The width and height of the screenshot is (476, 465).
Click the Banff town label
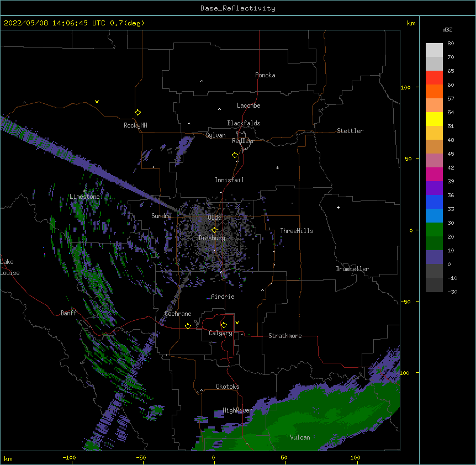tap(68, 313)
